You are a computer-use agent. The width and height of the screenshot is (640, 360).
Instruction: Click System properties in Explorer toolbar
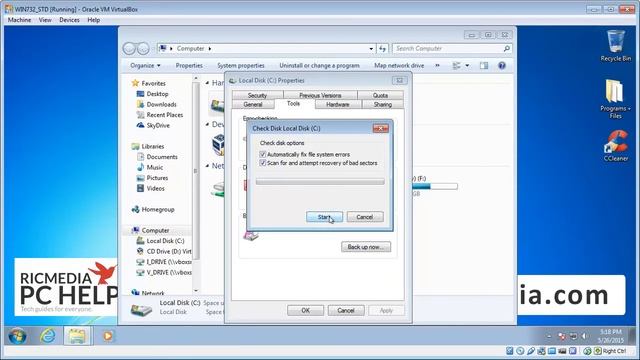point(240,65)
